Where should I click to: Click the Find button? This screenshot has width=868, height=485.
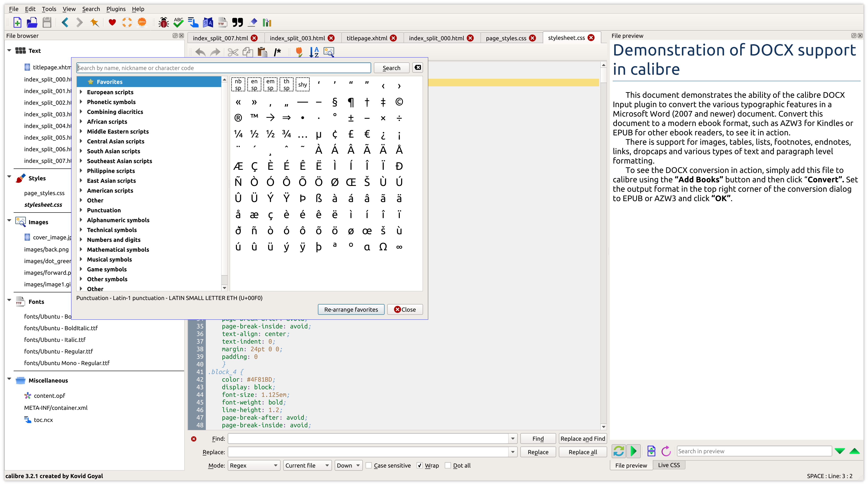[538, 438]
